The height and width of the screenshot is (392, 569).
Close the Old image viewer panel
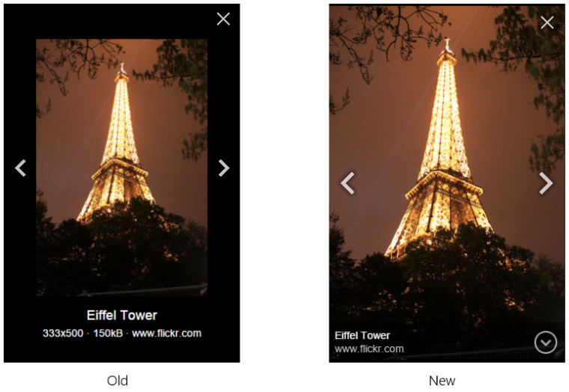point(223,19)
